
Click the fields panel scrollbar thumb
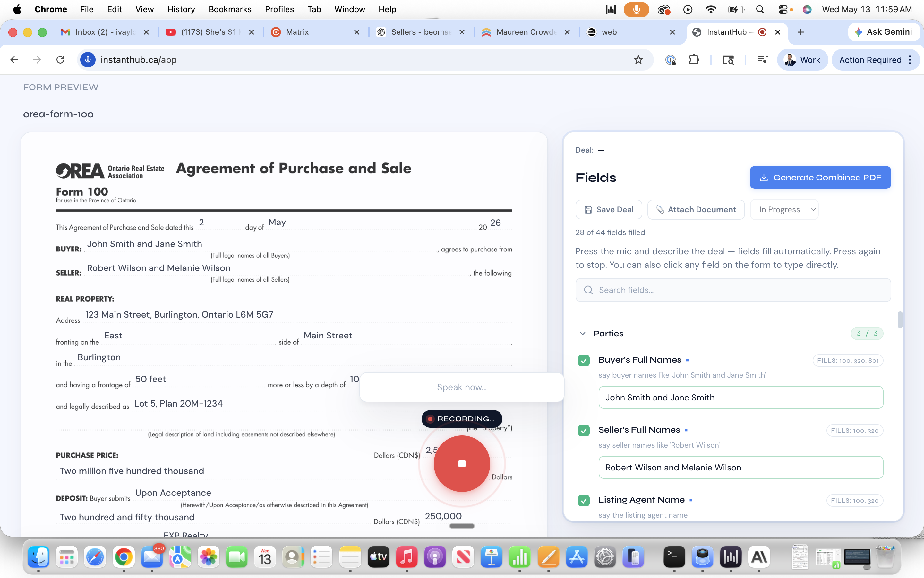[x=900, y=320]
